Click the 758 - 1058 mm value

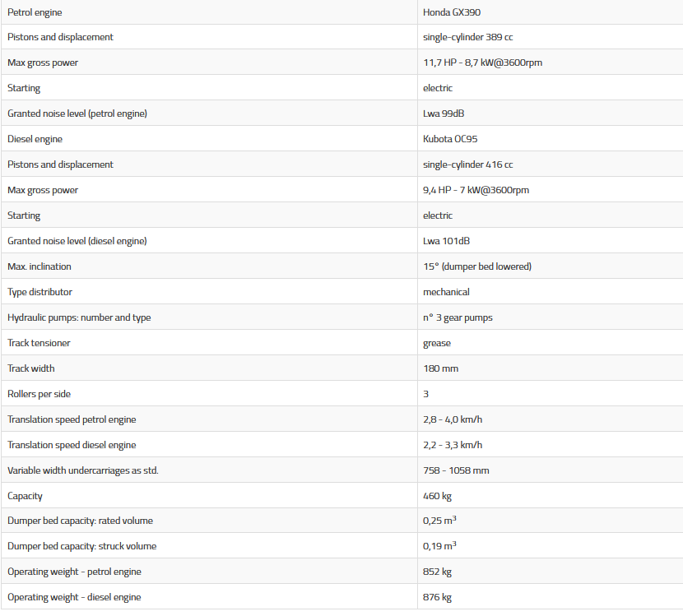pyautogui.click(x=456, y=470)
